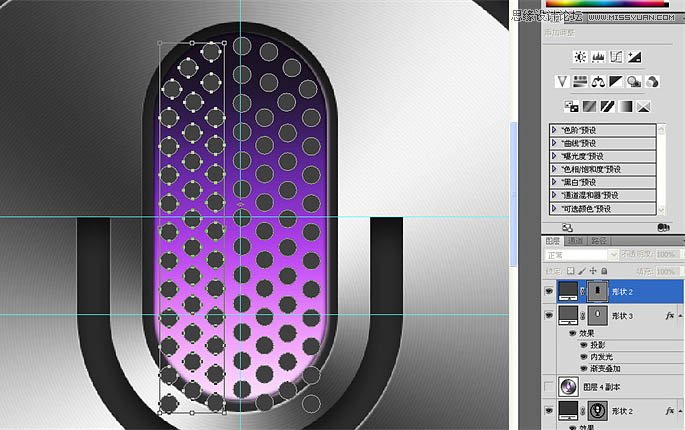Add an Exposure adjustment layer

[x=634, y=57]
